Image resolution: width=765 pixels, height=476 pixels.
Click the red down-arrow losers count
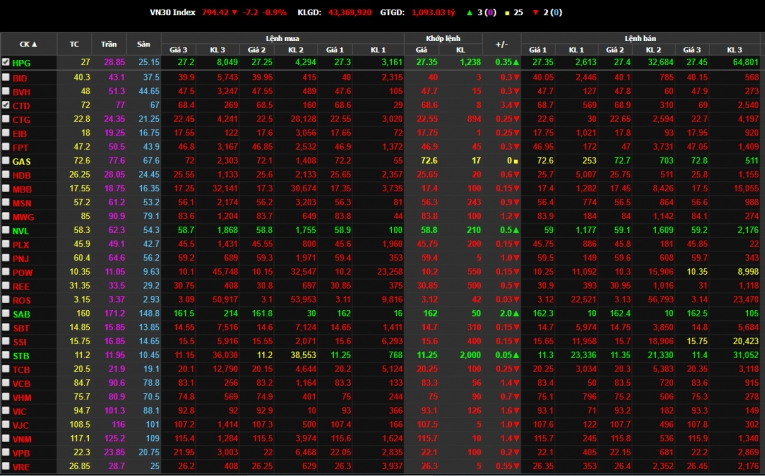(547, 12)
